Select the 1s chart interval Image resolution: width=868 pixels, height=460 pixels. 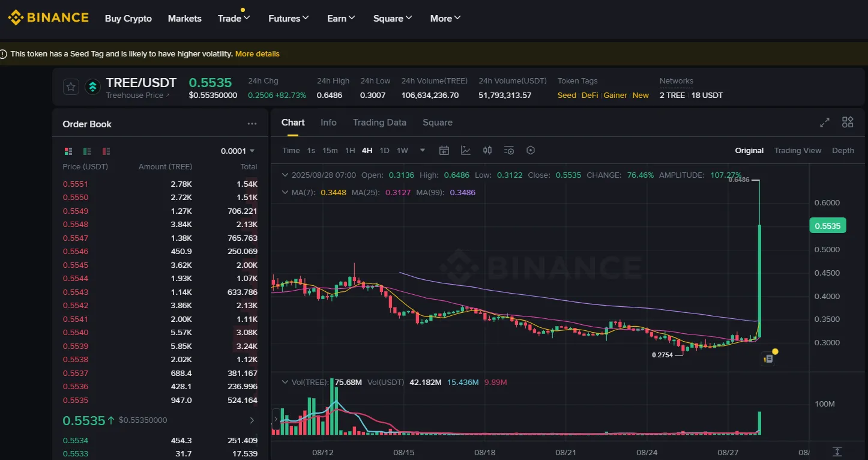click(311, 151)
